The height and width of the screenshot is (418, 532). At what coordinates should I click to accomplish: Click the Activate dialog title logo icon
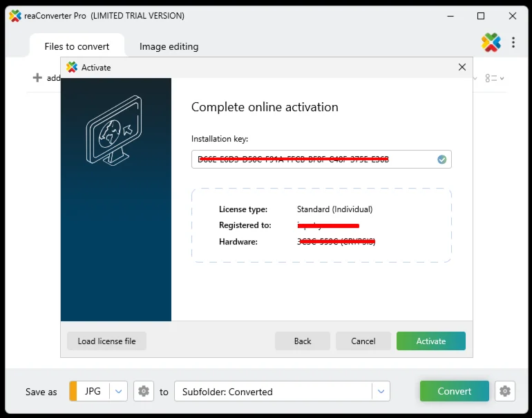pos(72,67)
